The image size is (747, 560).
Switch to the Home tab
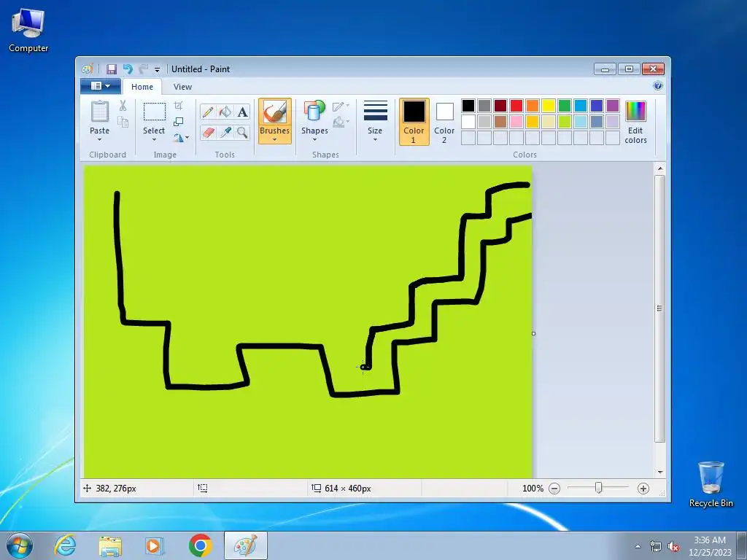pos(142,87)
